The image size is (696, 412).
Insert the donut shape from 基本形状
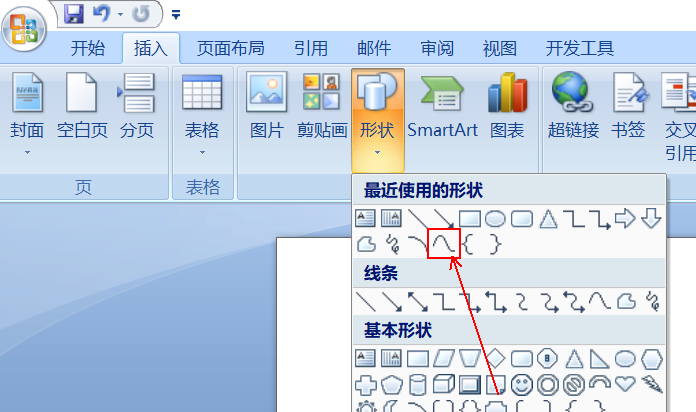(548, 385)
